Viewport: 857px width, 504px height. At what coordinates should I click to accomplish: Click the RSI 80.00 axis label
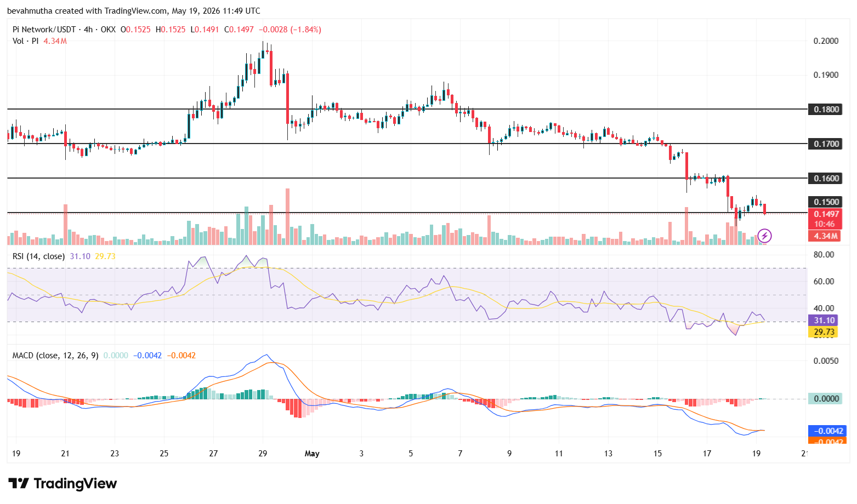[824, 255]
